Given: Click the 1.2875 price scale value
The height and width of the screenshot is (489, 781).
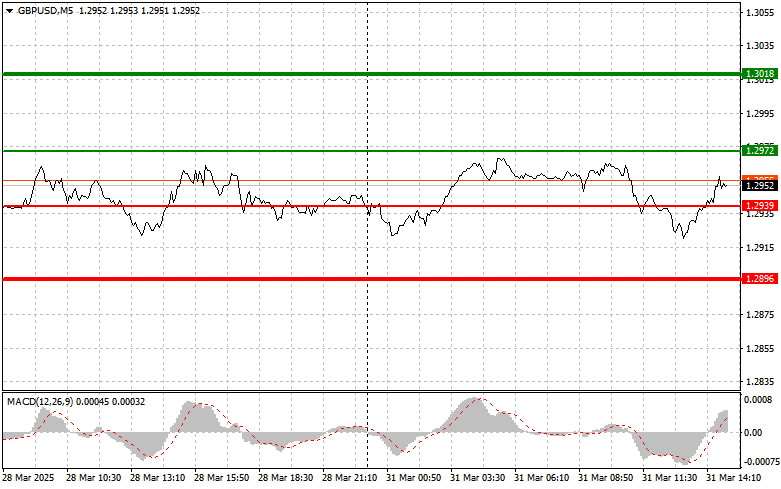Looking at the screenshot, I should click(x=760, y=315).
